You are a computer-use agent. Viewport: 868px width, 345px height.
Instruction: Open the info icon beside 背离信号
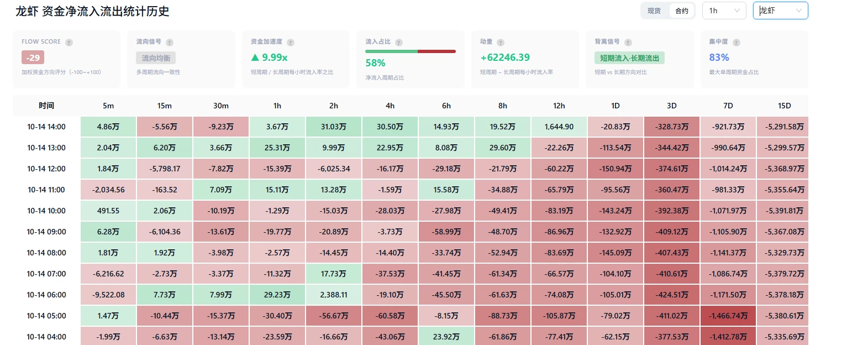[x=628, y=43]
